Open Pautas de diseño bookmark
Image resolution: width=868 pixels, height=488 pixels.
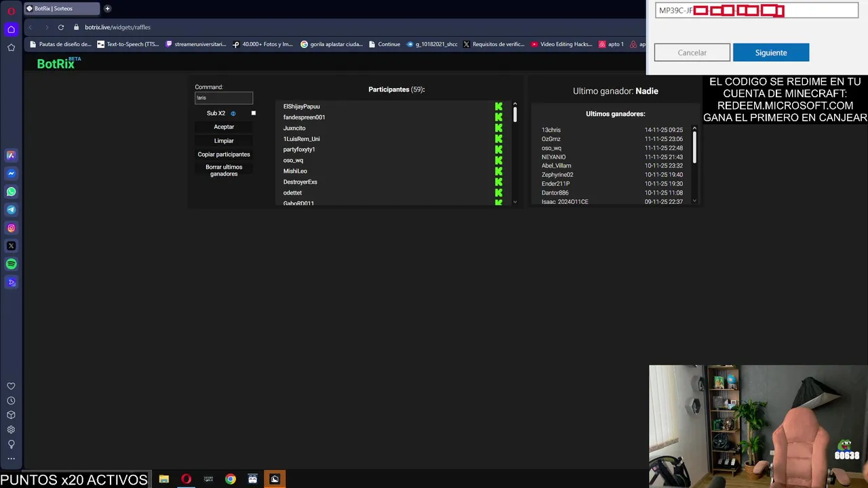coord(60,44)
